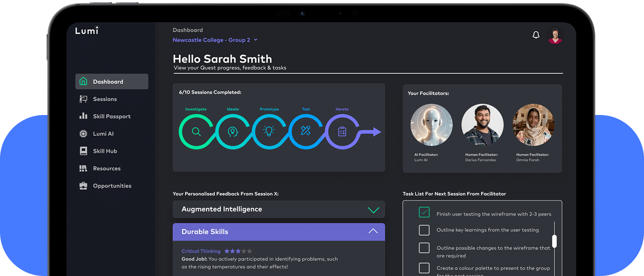The height and width of the screenshot is (276, 644).
Task: Click the Lumi logo
Action: 87,31
